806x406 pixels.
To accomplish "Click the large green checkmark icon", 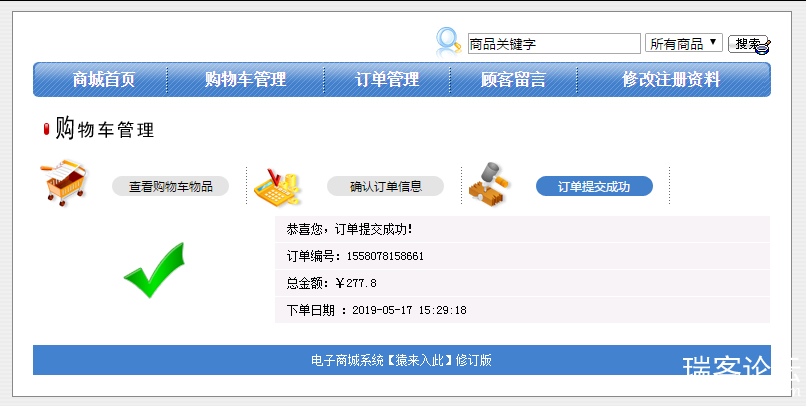I will click(x=154, y=270).
